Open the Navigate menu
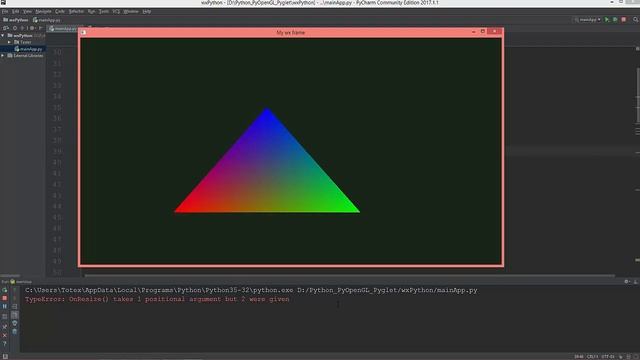The width and height of the screenshot is (640, 360). point(43,11)
